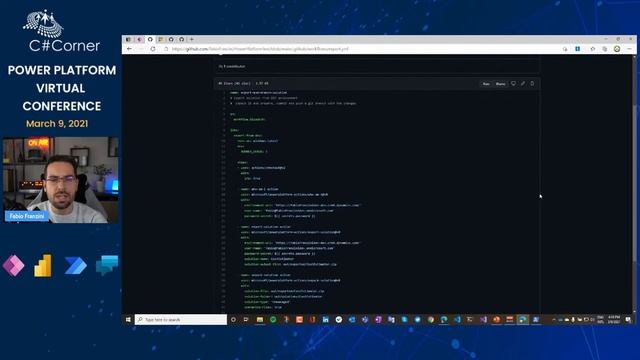Go back with the browser back arrow
Screen dimensions: 640x360
[129, 49]
